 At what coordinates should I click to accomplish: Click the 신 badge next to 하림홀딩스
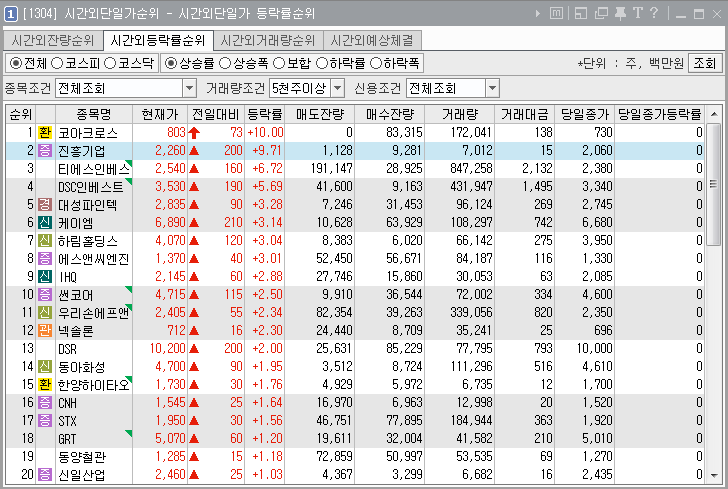point(45,241)
